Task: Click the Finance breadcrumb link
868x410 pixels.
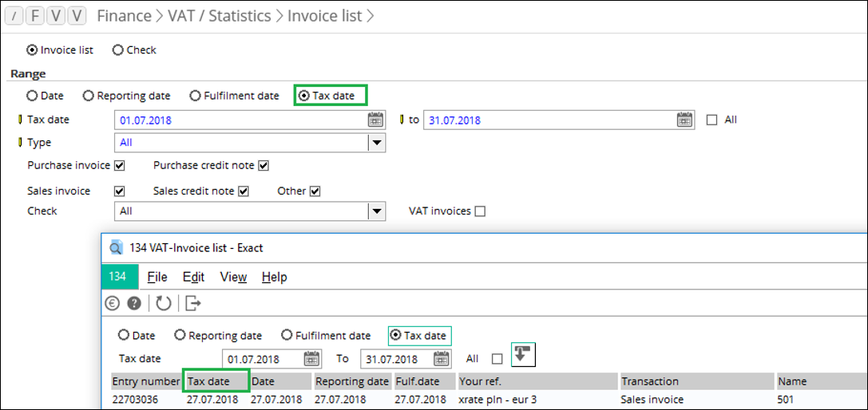Action: [x=124, y=16]
